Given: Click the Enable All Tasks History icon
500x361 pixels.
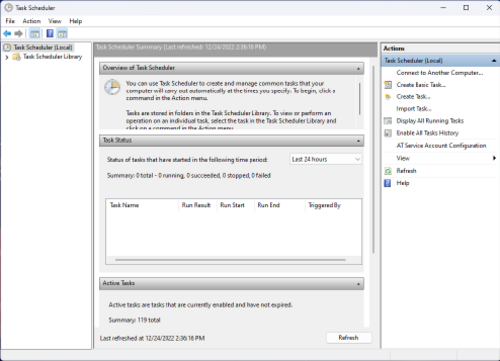Looking at the screenshot, I should (x=388, y=133).
